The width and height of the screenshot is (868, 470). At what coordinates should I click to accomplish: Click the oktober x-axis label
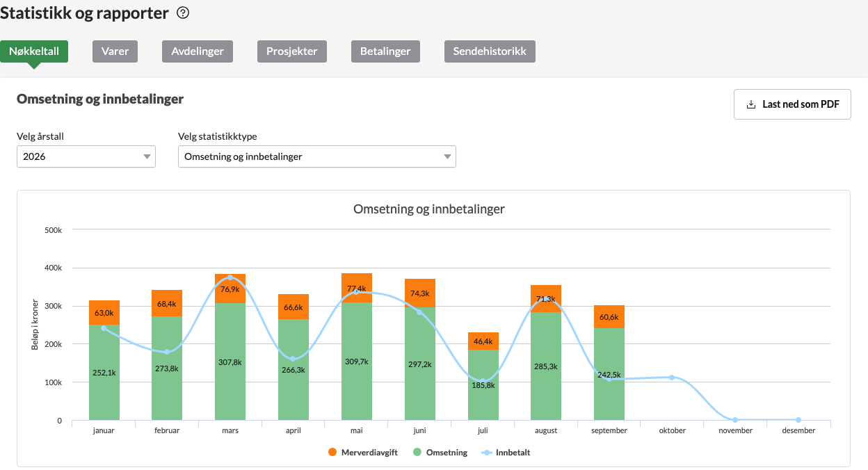click(x=673, y=430)
